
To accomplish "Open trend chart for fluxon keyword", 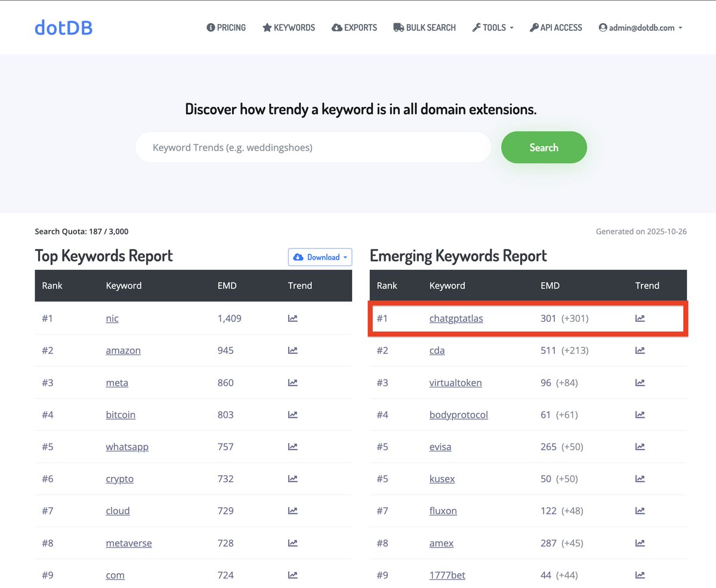I will pyautogui.click(x=640, y=511).
